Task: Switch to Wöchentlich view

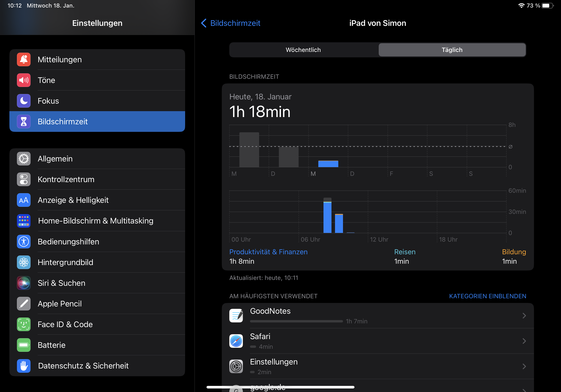Action: pyautogui.click(x=303, y=50)
